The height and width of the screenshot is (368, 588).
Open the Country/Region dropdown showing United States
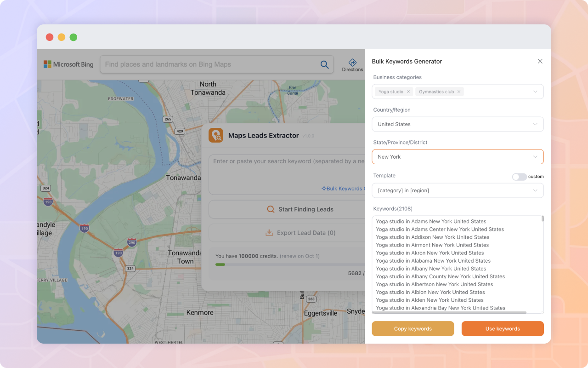pyautogui.click(x=458, y=124)
